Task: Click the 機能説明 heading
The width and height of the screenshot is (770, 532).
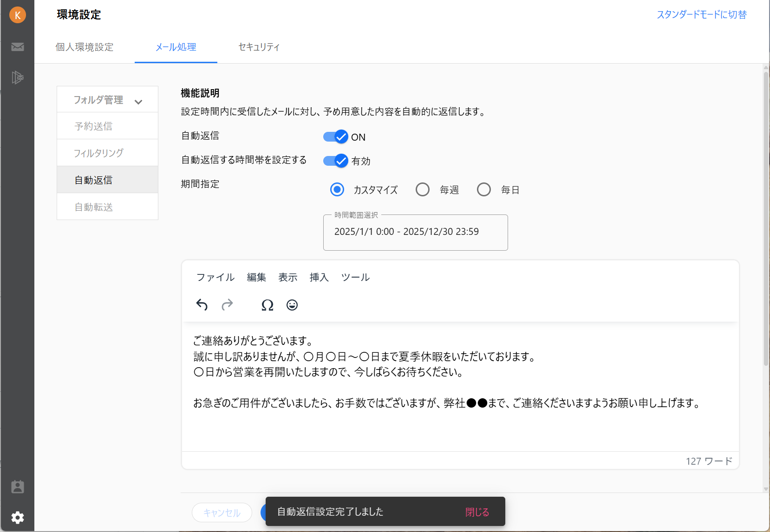Action: pyautogui.click(x=200, y=93)
